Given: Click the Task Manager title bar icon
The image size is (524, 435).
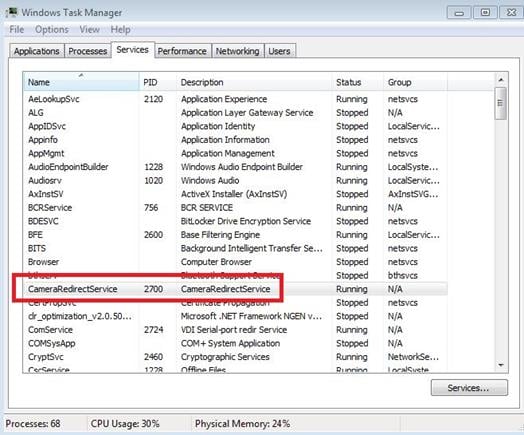Looking at the screenshot, I should pos(11,12).
